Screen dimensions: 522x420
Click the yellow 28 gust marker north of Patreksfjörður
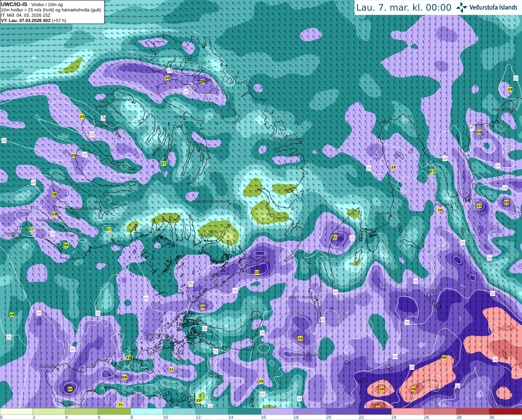tap(55, 214)
